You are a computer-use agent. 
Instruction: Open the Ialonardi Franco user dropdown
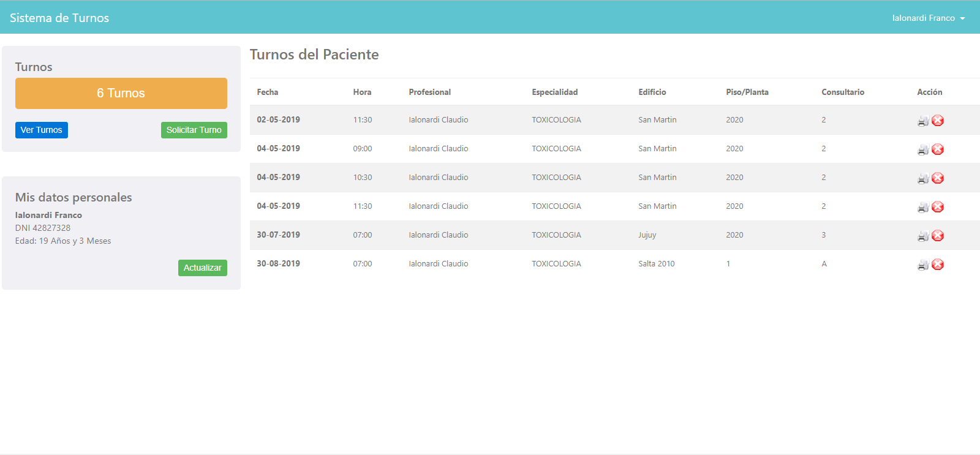929,18
